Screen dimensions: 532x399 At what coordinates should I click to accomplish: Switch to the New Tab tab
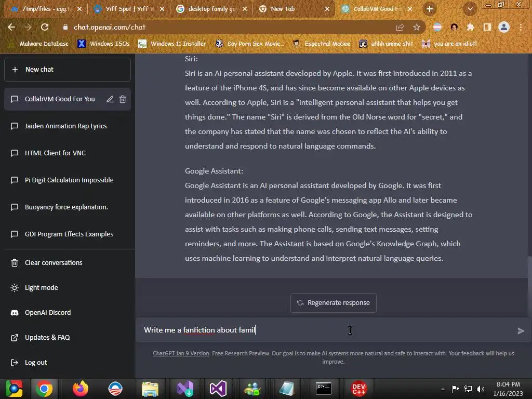coord(294,9)
